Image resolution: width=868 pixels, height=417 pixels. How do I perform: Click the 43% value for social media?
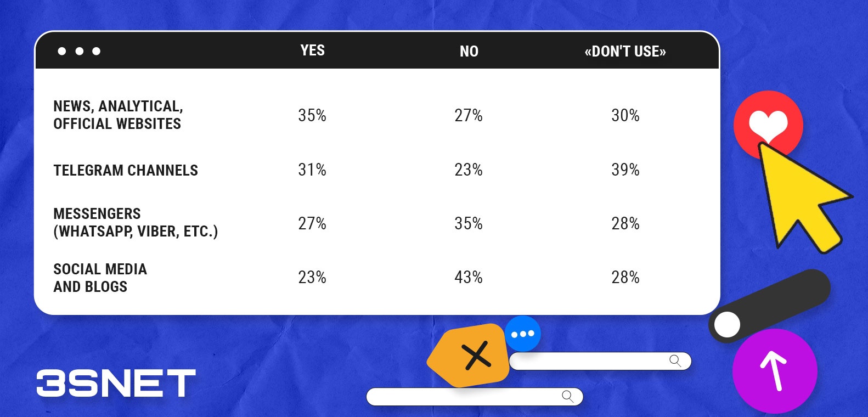[x=468, y=277]
